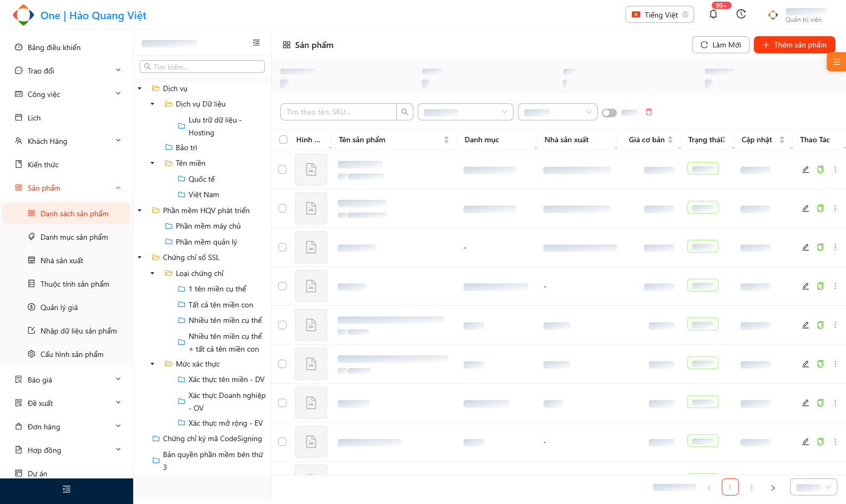Click the edit pencil icon in eighth product row
This screenshot has width=846, height=504.
[x=806, y=442]
